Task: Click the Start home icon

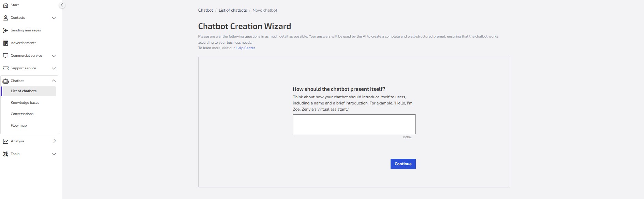Action: pos(5,5)
